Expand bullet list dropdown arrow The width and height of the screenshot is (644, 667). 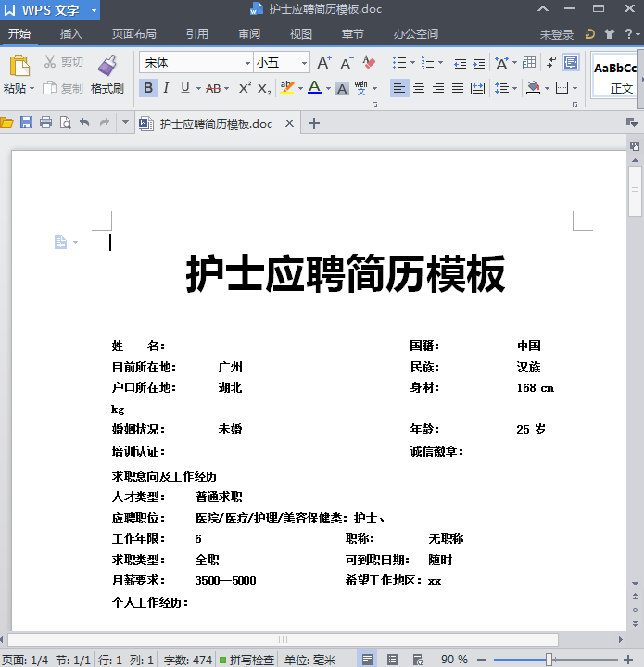(x=412, y=63)
